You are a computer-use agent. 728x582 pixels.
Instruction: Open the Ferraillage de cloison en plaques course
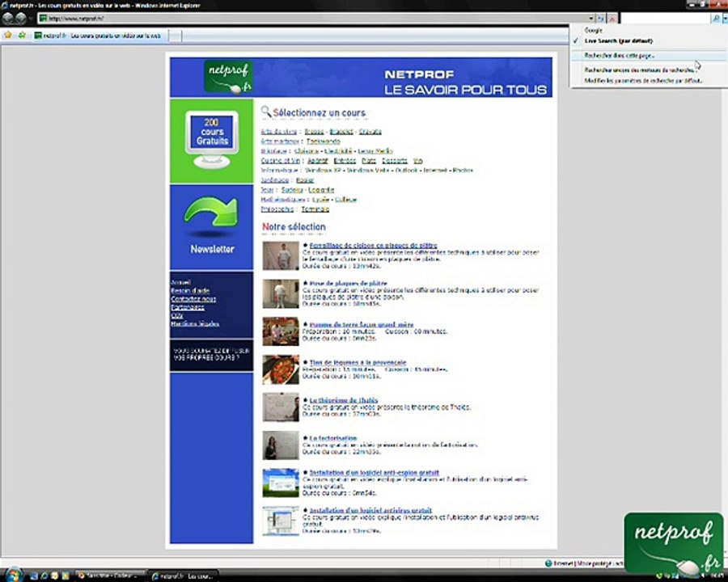click(x=373, y=246)
